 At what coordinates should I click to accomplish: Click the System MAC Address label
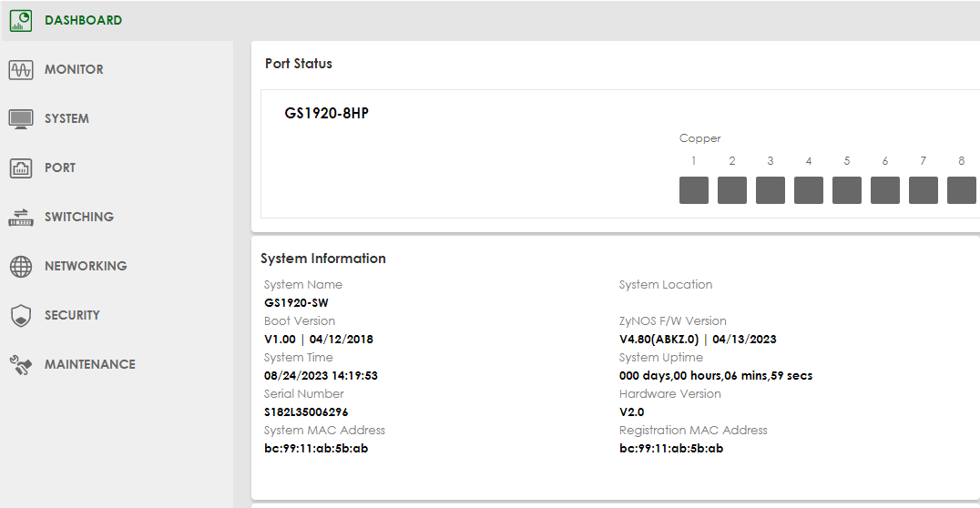pos(324,431)
